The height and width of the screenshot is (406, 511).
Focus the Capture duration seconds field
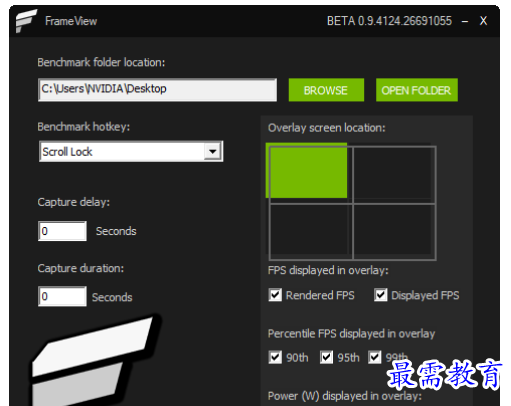pos(62,296)
